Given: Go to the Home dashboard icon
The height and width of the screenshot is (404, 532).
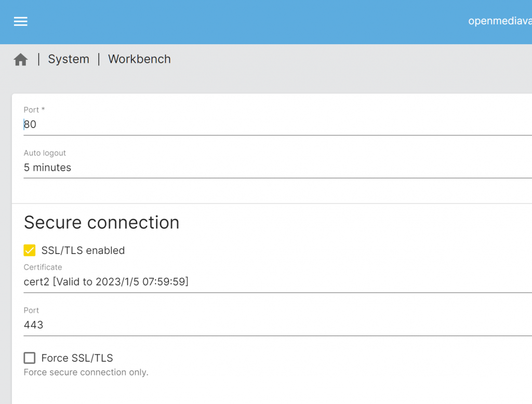Looking at the screenshot, I should pyautogui.click(x=21, y=60).
